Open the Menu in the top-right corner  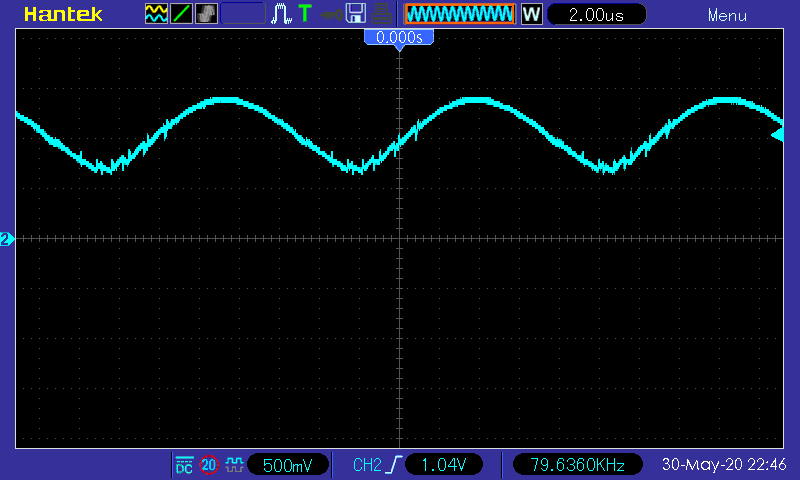pos(727,15)
